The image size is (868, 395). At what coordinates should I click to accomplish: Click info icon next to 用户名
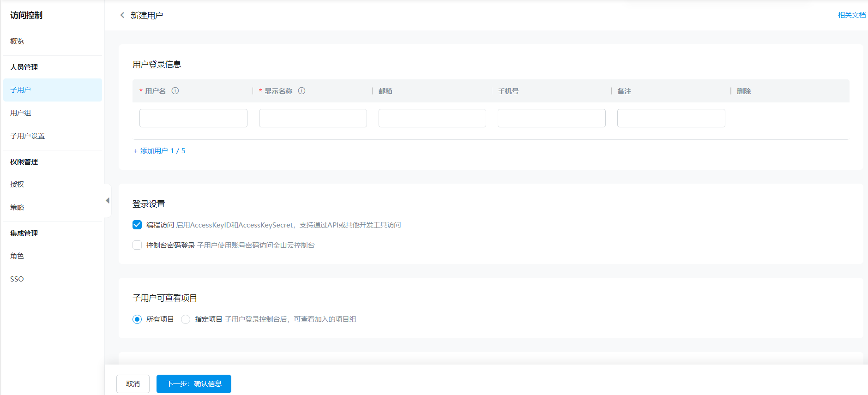(175, 91)
